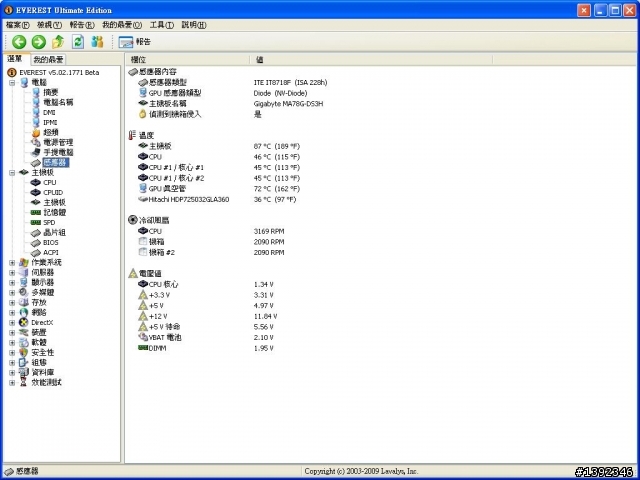The image size is (640, 480).
Task: Select 晶片組 in the tree
Action: pyautogui.click(x=54, y=233)
